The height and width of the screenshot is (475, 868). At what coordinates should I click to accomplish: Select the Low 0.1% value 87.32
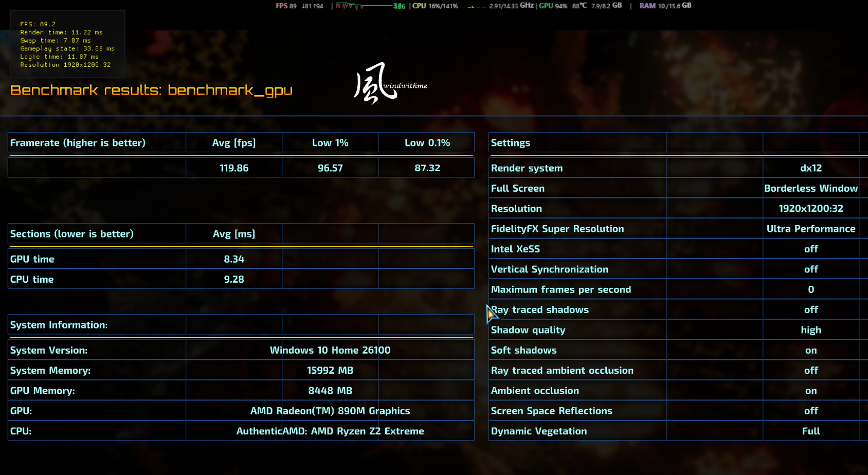coord(427,168)
